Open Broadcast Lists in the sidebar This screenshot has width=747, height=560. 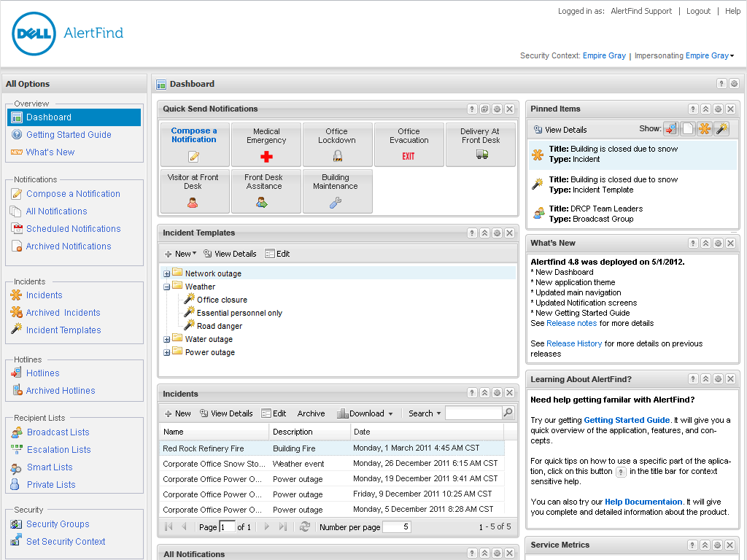[x=58, y=432]
